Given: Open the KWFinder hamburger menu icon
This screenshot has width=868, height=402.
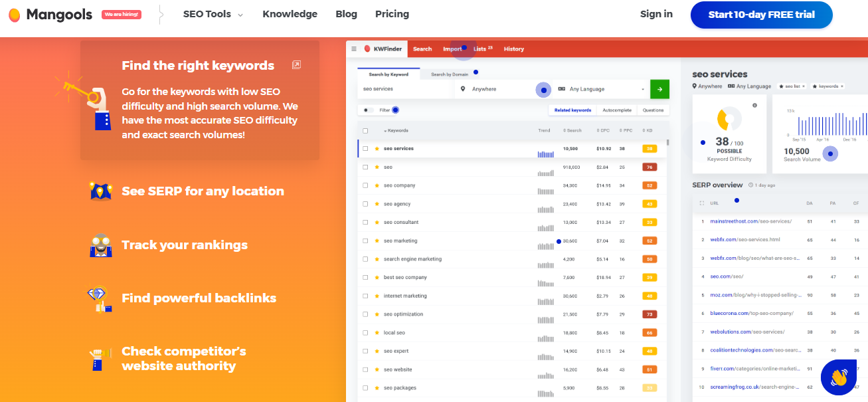Looking at the screenshot, I should point(354,49).
